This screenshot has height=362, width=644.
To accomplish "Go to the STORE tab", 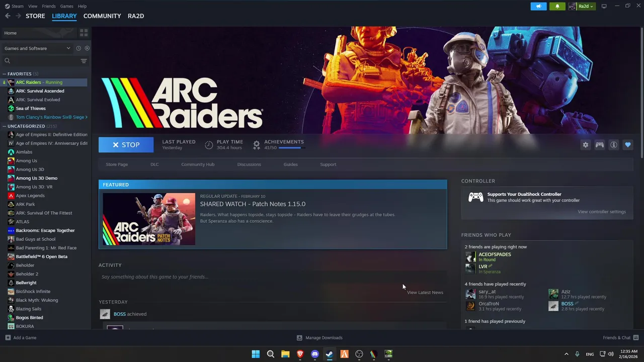I will 35,16.
